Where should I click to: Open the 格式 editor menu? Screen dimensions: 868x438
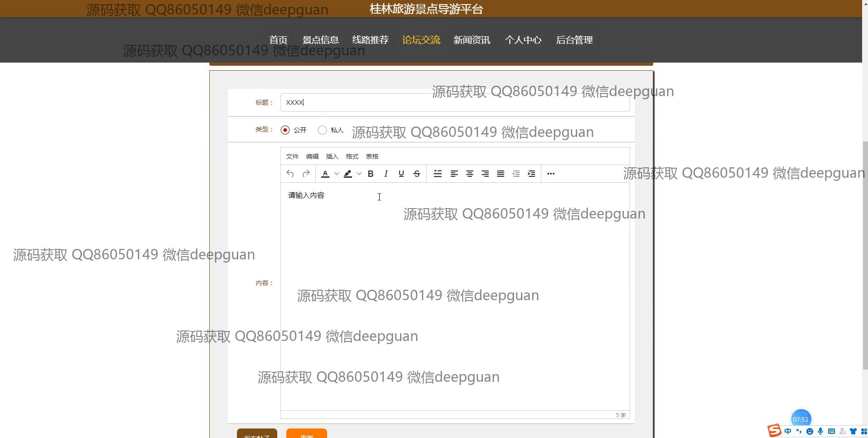click(x=352, y=156)
